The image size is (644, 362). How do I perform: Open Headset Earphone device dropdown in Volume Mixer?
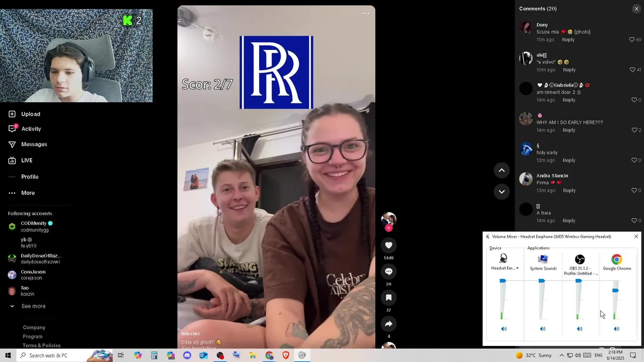tap(505, 268)
